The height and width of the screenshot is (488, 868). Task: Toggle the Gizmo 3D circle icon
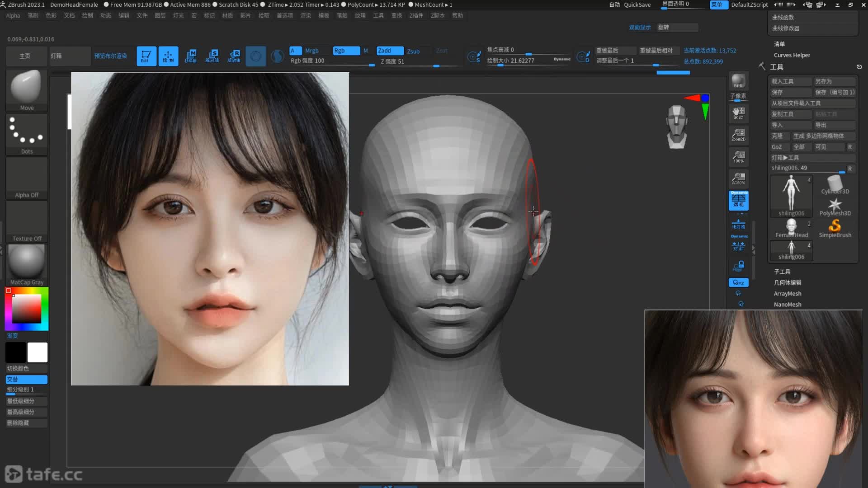pyautogui.click(x=256, y=56)
